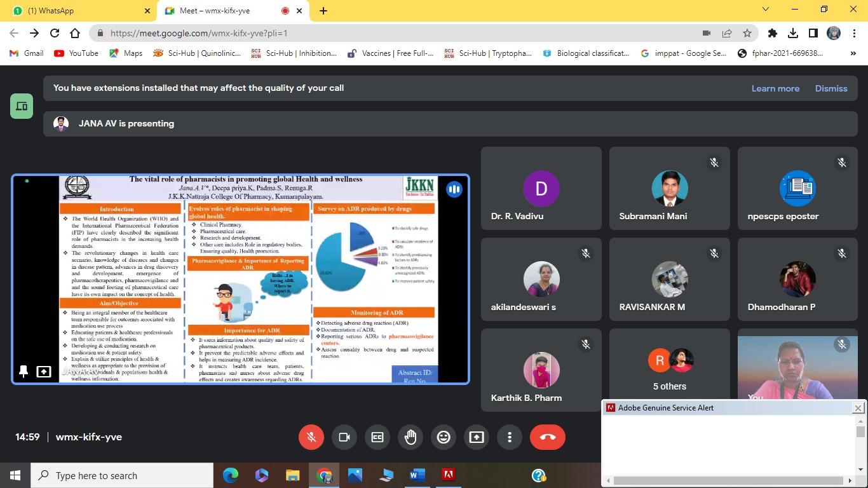Expand the hidden bookmarks chevron
Screen dimensions: 868x488
(853, 53)
